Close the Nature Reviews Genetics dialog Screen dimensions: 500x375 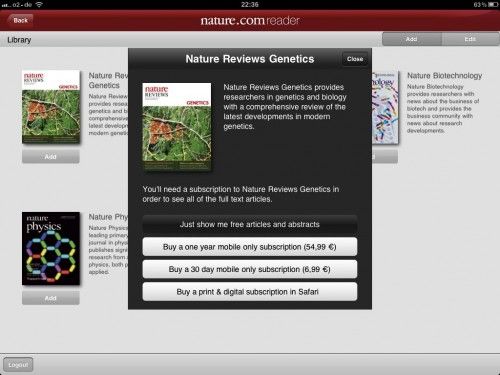(x=355, y=59)
